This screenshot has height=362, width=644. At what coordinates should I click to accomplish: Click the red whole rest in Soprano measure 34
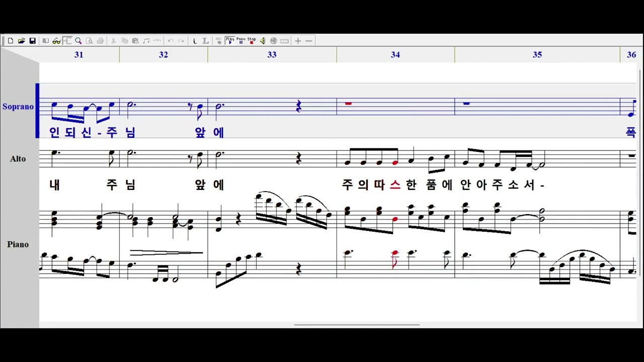348,104
